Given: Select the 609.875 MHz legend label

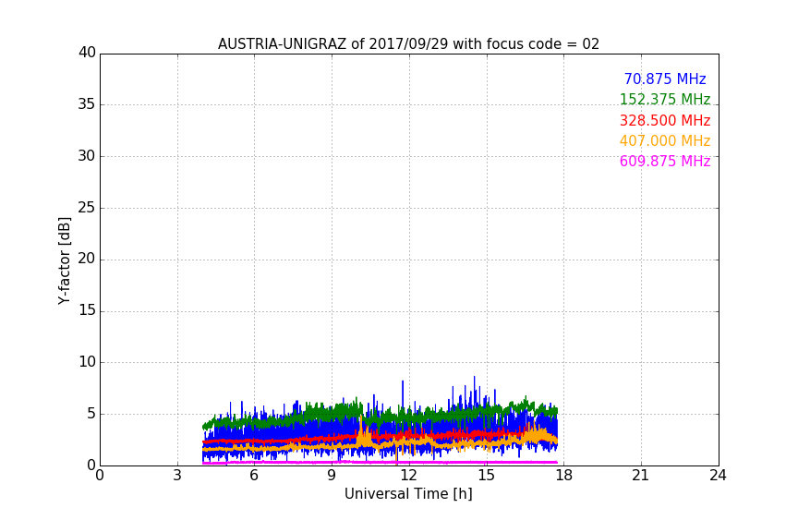Looking at the screenshot, I should click(665, 161).
